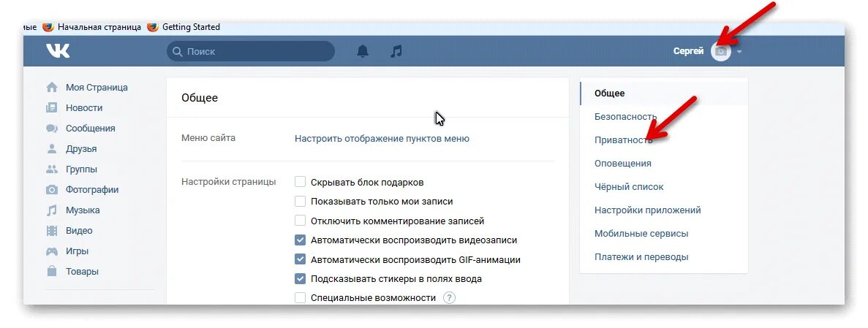Open Мобильные сервисы tab
The height and width of the screenshot is (328, 868).
point(664,234)
